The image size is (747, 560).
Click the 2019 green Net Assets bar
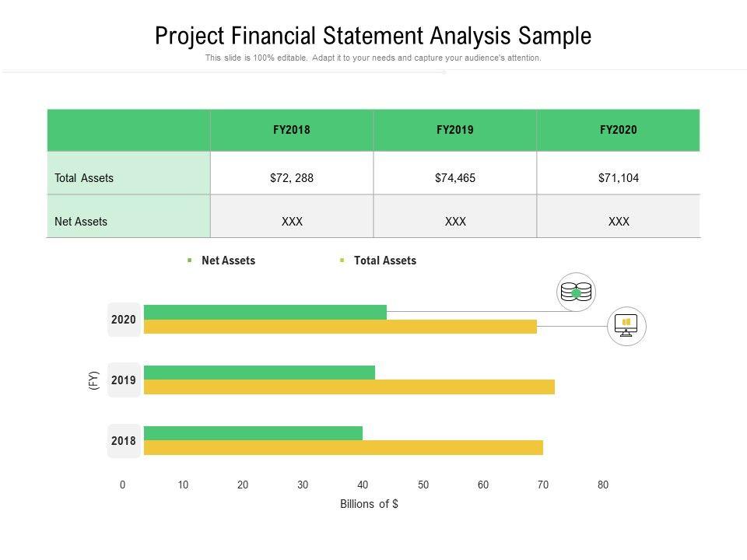coord(259,373)
